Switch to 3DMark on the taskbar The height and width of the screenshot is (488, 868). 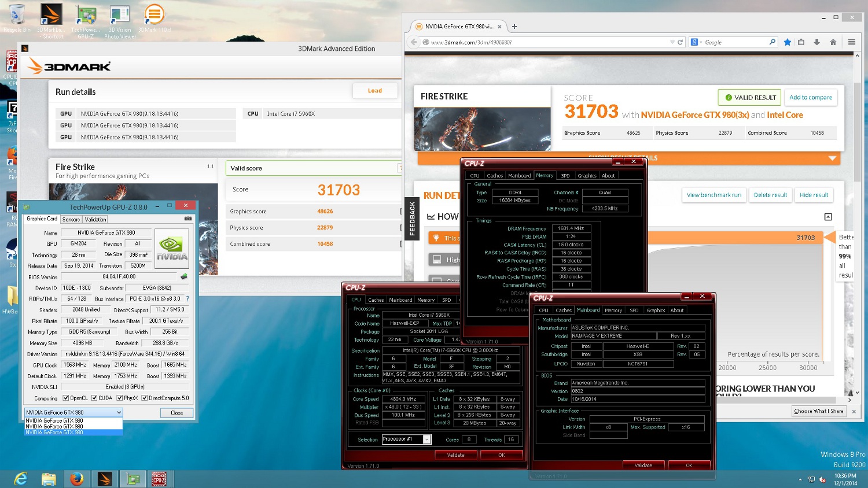(105, 479)
